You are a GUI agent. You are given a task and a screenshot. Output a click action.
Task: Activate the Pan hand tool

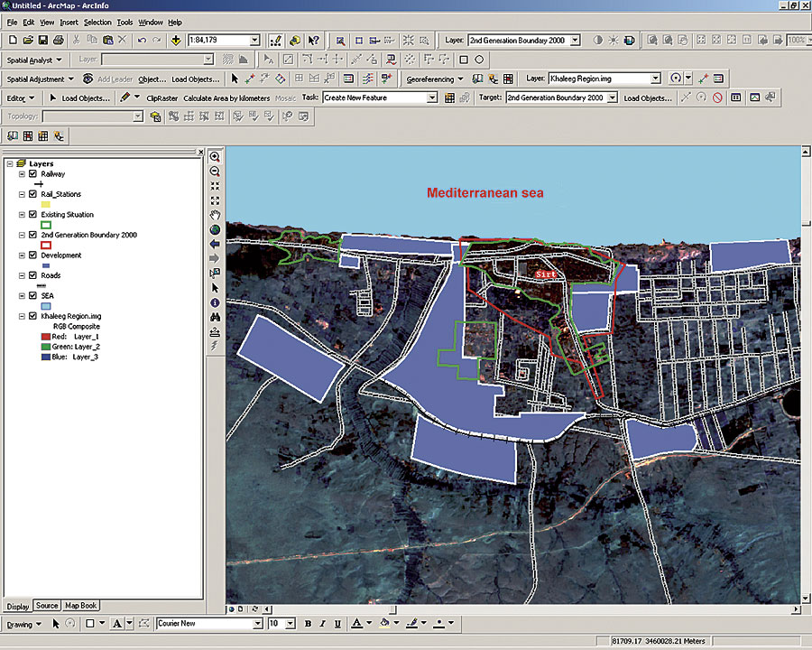pos(215,215)
